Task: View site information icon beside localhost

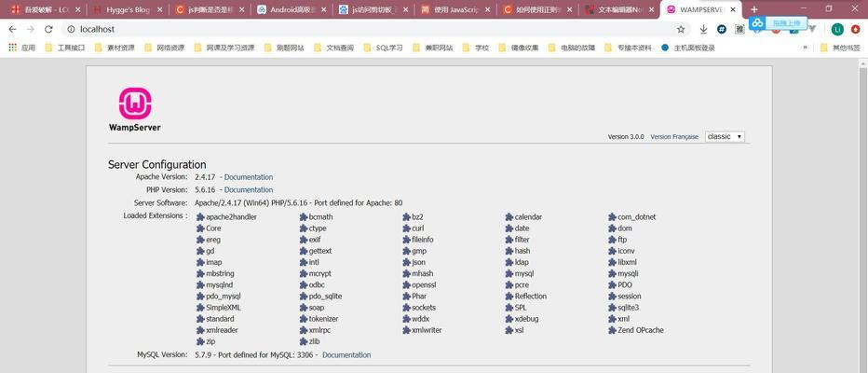Action: [x=71, y=30]
